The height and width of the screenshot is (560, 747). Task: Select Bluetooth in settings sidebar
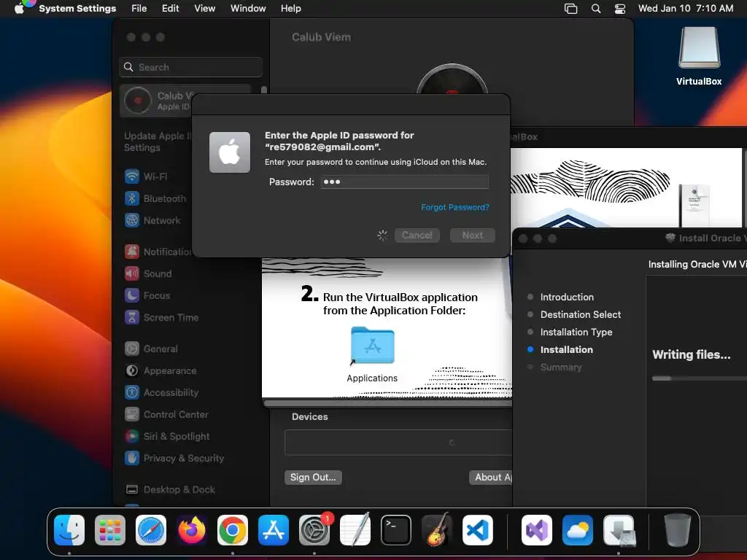pyautogui.click(x=155, y=198)
